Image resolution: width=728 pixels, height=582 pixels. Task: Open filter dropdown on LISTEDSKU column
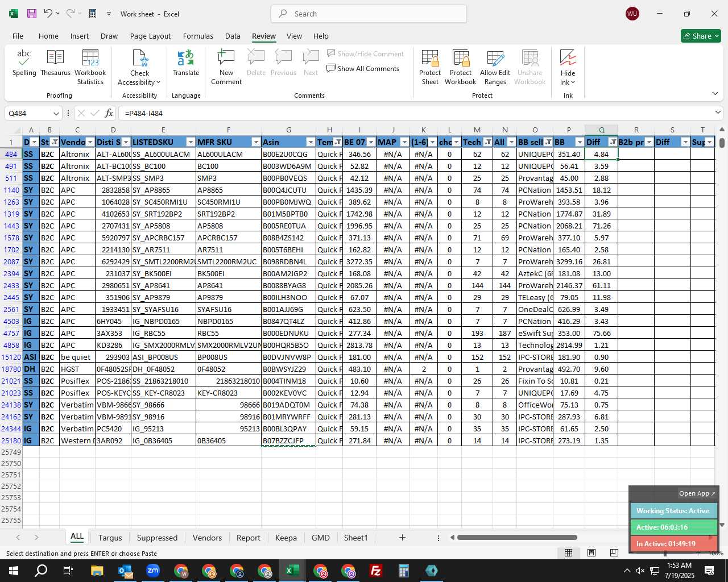[191, 142]
